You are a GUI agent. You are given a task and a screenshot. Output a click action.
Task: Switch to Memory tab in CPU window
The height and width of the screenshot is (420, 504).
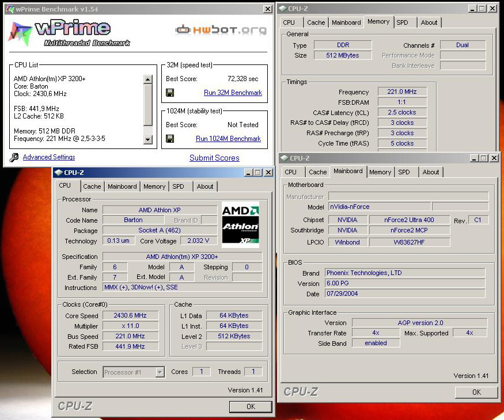(154, 186)
